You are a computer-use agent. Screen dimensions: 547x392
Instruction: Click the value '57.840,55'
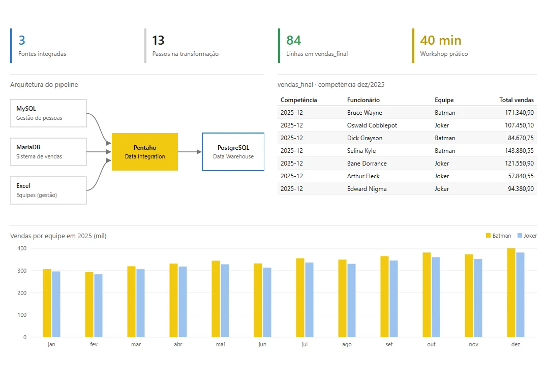click(521, 176)
